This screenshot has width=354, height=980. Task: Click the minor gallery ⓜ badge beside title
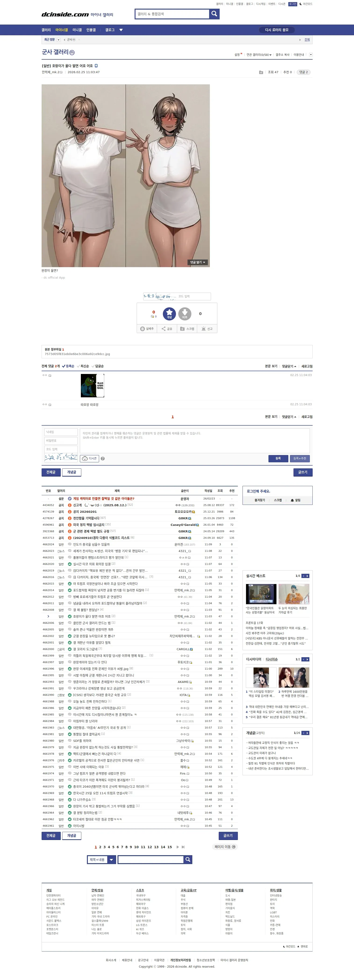point(72,53)
